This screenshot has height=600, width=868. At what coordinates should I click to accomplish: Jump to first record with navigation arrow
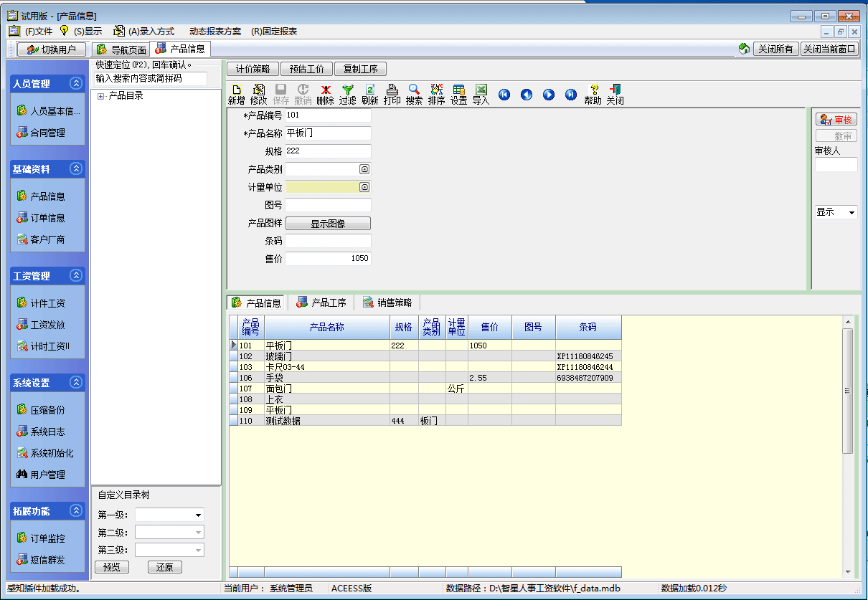[x=504, y=95]
